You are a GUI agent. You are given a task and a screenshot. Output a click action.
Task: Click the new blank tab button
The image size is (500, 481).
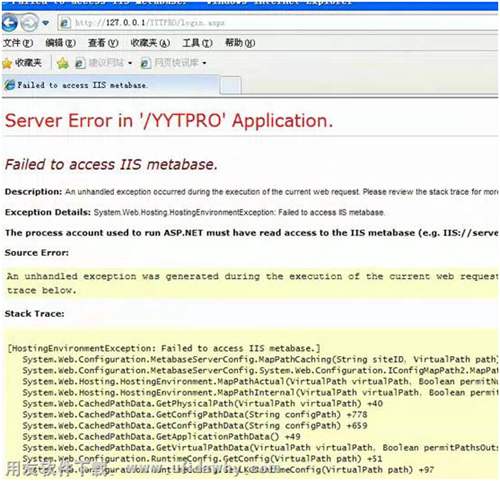[x=230, y=86]
